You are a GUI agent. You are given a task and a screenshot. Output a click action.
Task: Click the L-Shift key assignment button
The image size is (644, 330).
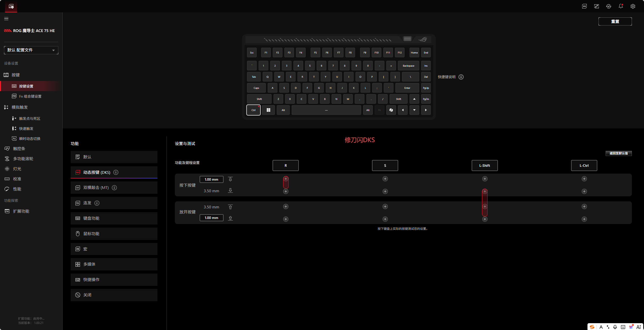(485, 166)
